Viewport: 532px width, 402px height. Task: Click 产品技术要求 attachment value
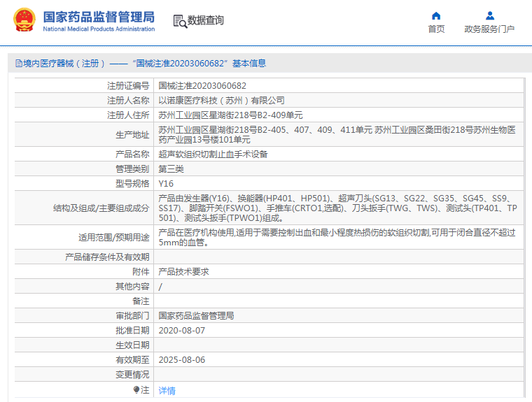[183, 271]
